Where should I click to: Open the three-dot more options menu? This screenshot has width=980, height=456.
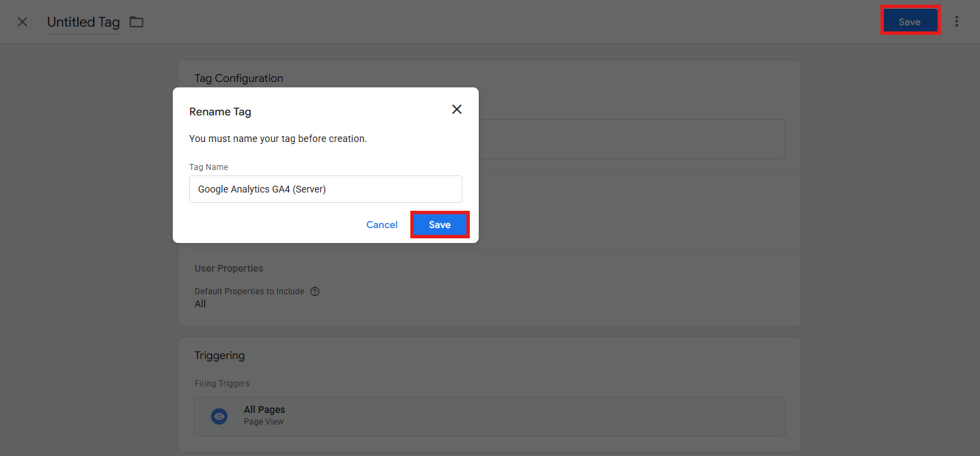(957, 22)
